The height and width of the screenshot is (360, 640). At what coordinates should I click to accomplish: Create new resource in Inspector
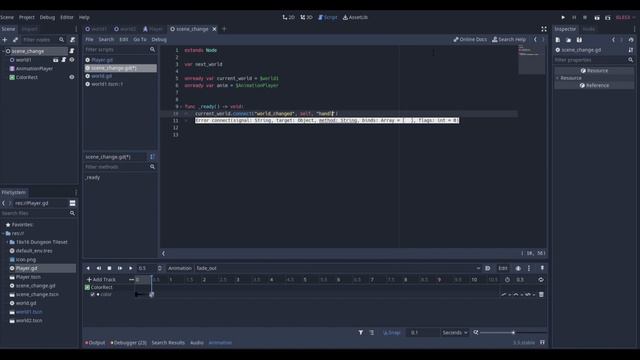click(558, 40)
